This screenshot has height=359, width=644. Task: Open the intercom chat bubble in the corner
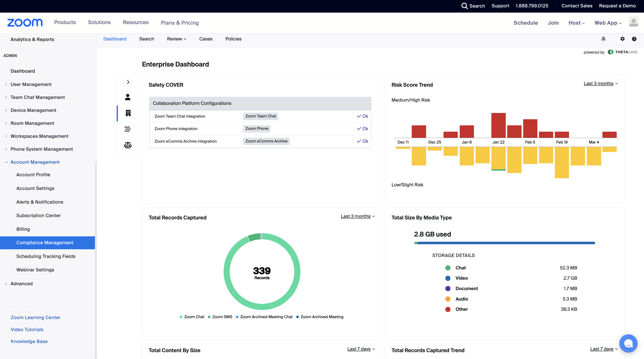point(628,343)
